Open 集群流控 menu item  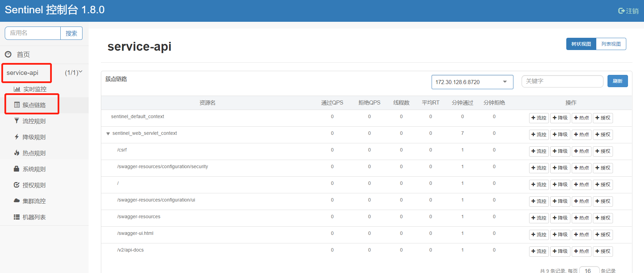pyautogui.click(x=34, y=201)
